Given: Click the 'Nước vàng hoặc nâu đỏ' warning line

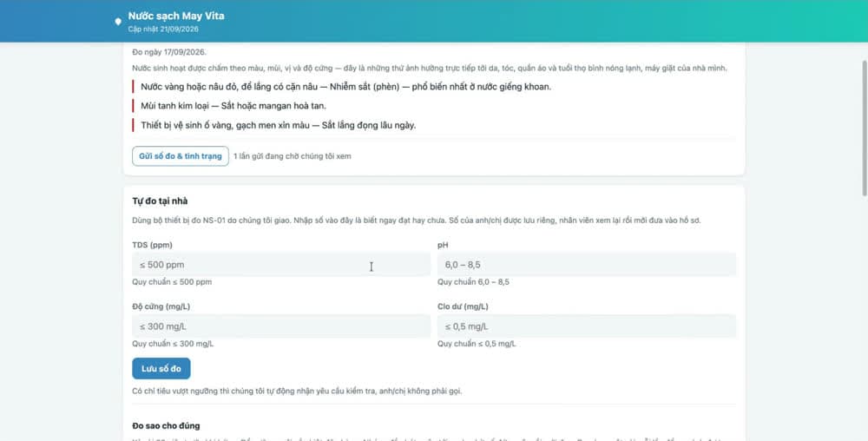Looking at the screenshot, I should point(345,87).
